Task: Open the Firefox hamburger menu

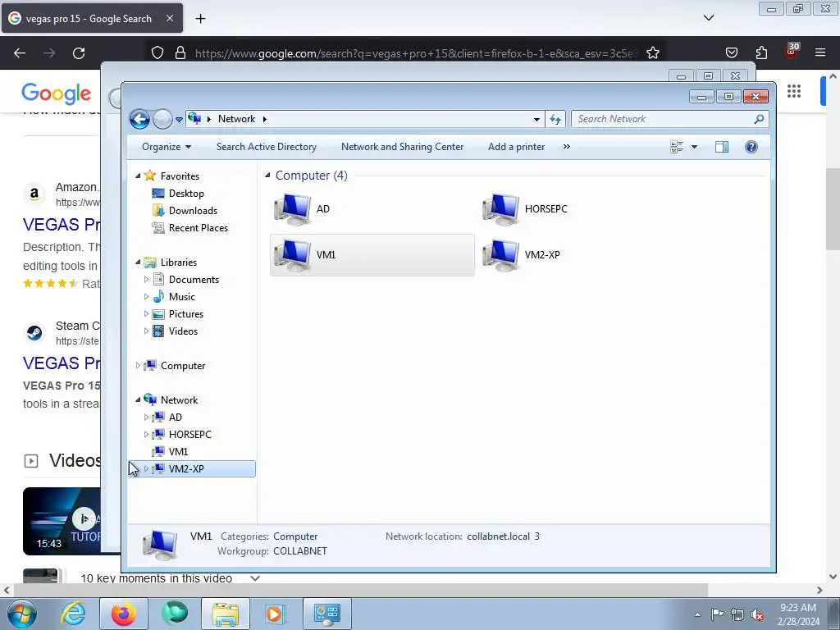Action: click(820, 53)
